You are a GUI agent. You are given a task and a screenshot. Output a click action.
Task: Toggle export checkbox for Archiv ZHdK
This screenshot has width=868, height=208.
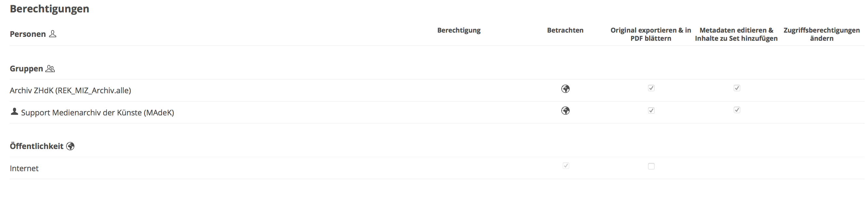pyautogui.click(x=651, y=88)
